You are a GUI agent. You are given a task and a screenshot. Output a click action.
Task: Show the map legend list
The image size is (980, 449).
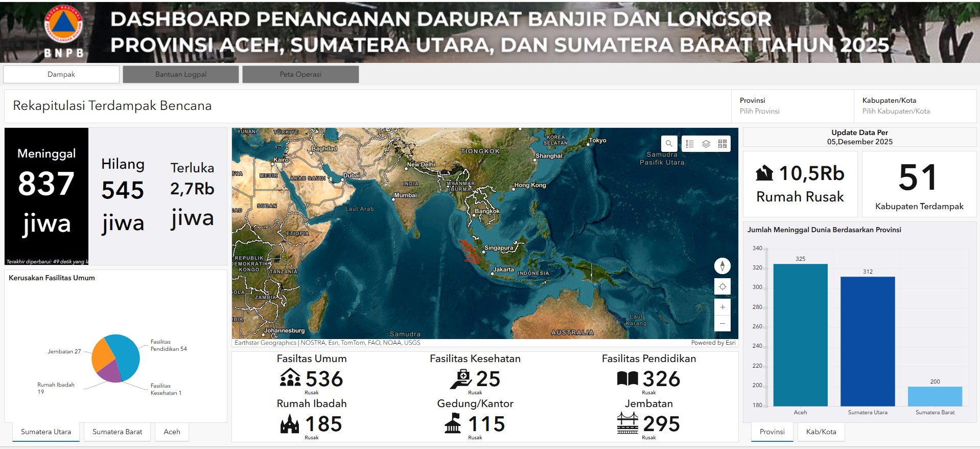tap(690, 144)
